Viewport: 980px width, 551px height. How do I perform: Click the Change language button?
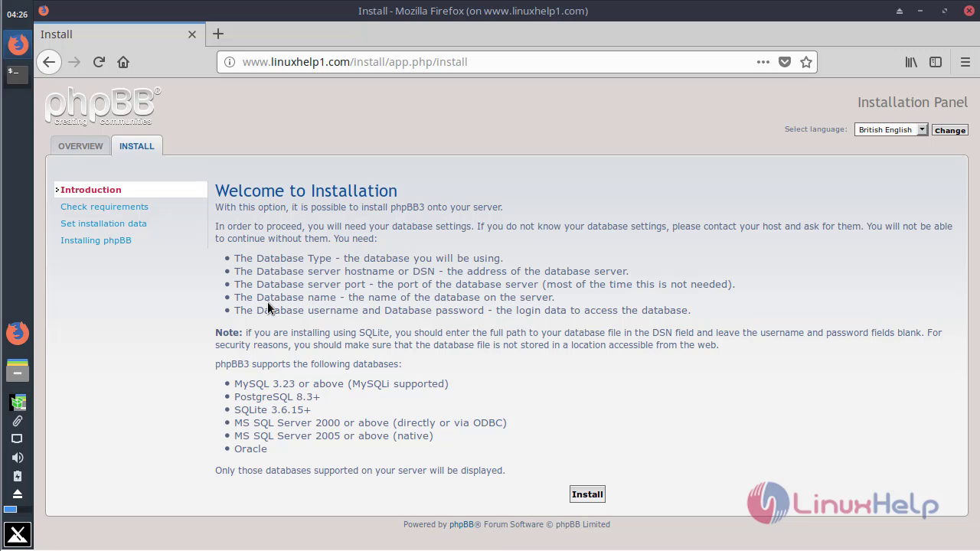pyautogui.click(x=950, y=130)
